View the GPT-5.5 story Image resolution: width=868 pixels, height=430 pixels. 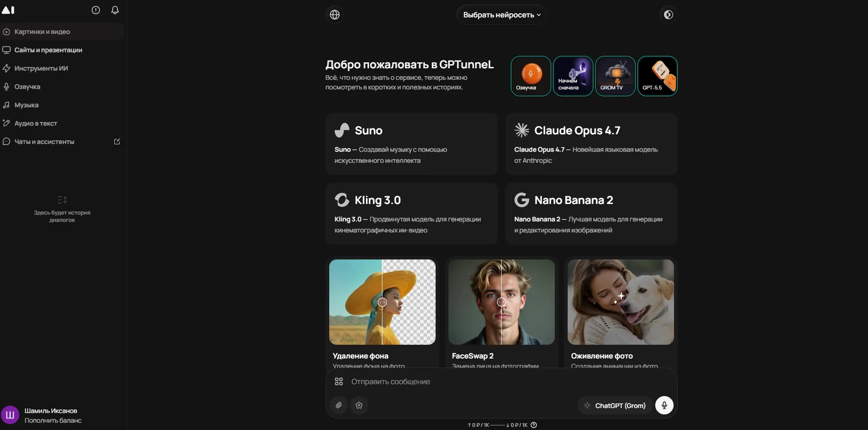click(658, 76)
